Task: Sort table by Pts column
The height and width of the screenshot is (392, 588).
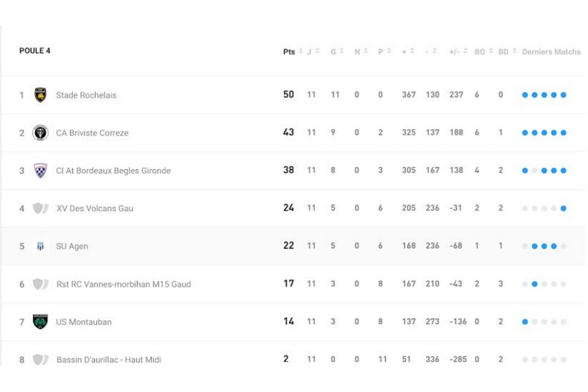Action: coord(289,52)
